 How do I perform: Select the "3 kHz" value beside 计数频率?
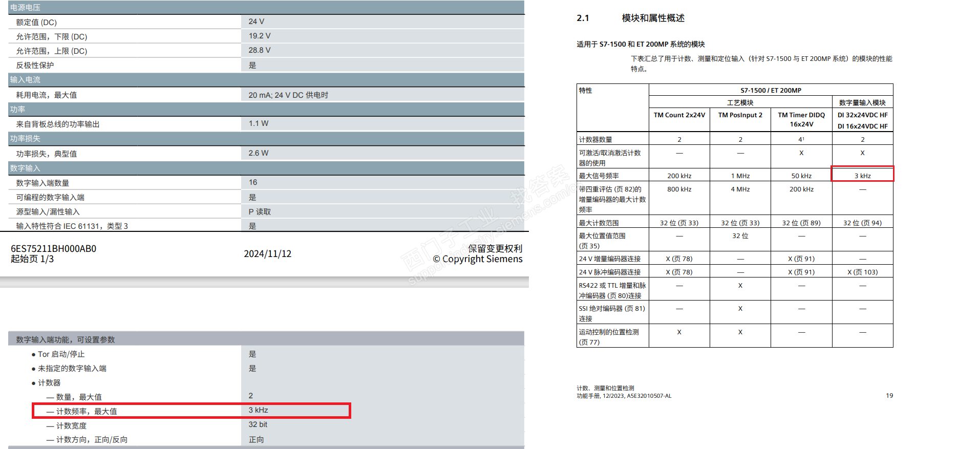click(259, 410)
